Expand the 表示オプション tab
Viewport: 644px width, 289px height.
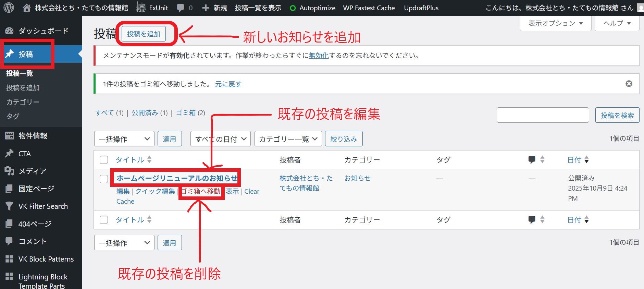555,23
